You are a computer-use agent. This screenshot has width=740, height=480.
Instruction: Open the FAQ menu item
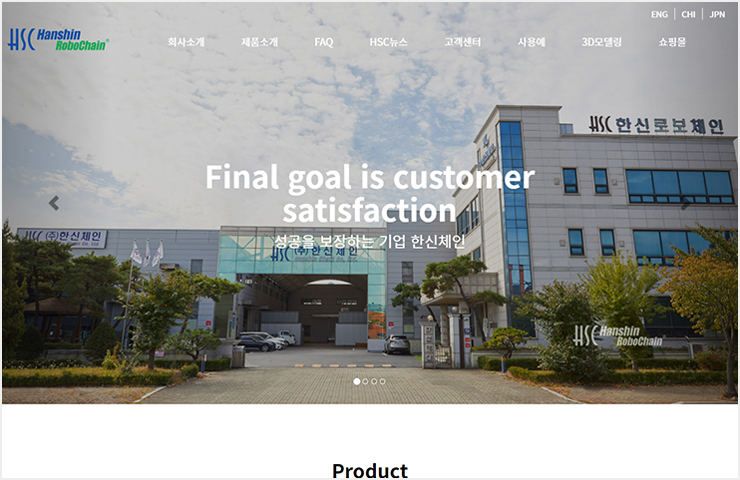pos(324,42)
